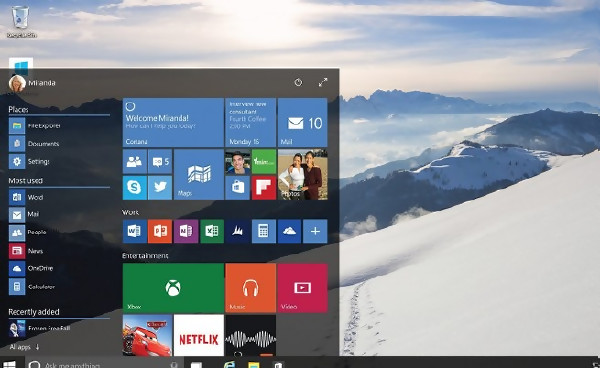The height and width of the screenshot is (368, 600).
Task: Open the Skype tile
Action: tap(134, 187)
